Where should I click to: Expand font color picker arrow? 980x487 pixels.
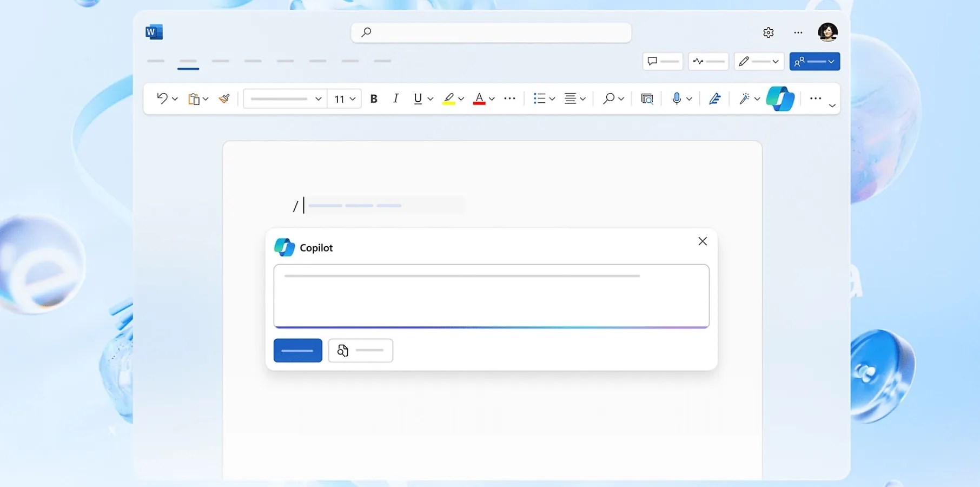[x=492, y=99]
